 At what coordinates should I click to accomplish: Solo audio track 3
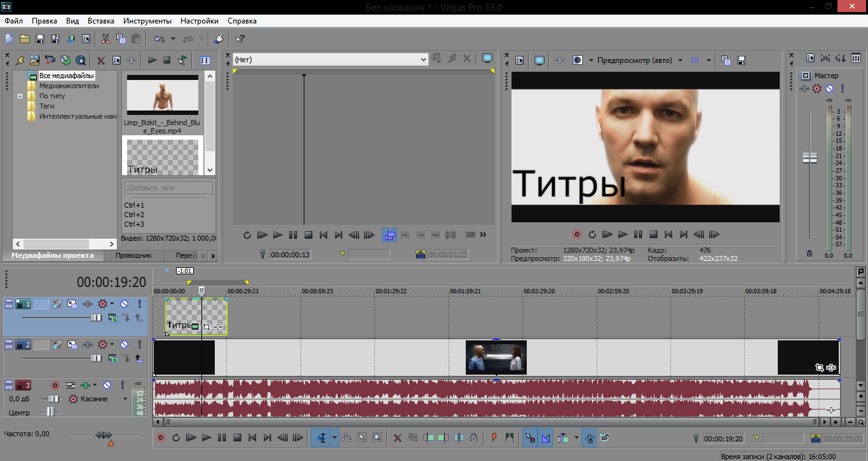[122, 385]
